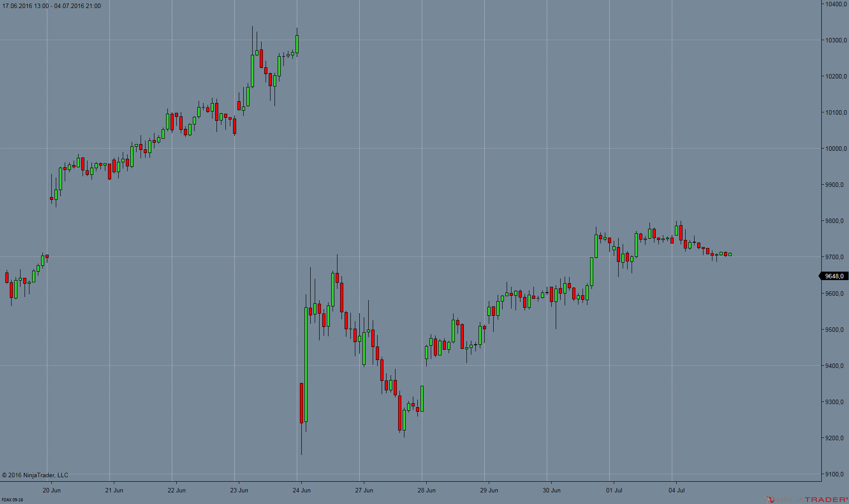Click the chart date range header text
849x504 pixels.
tap(52, 6)
